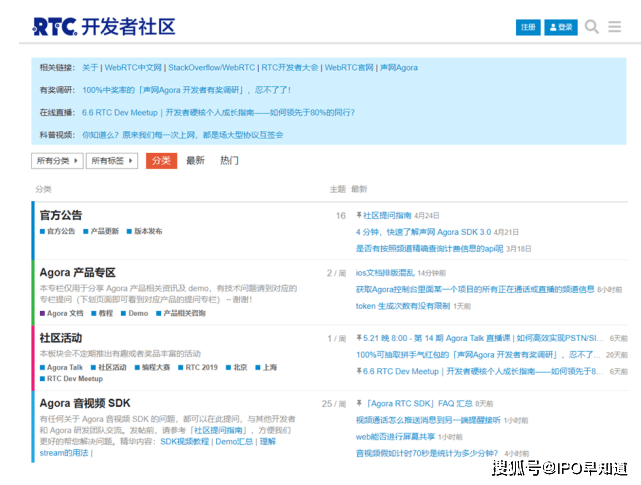The image size is (641, 485).
Task: Open the Agora 文档 subcategory tag
Action: pyautogui.click(x=62, y=313)
